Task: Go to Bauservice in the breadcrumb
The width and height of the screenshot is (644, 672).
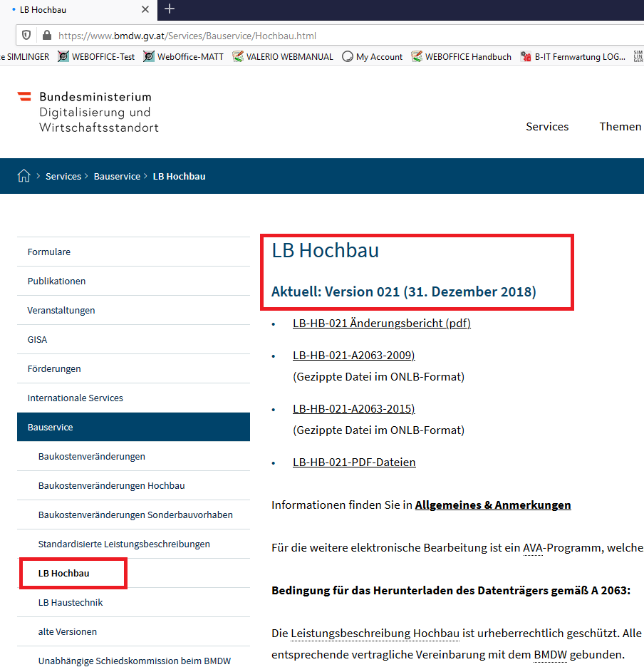Action: pyautogui.click(x=117, y=176)
